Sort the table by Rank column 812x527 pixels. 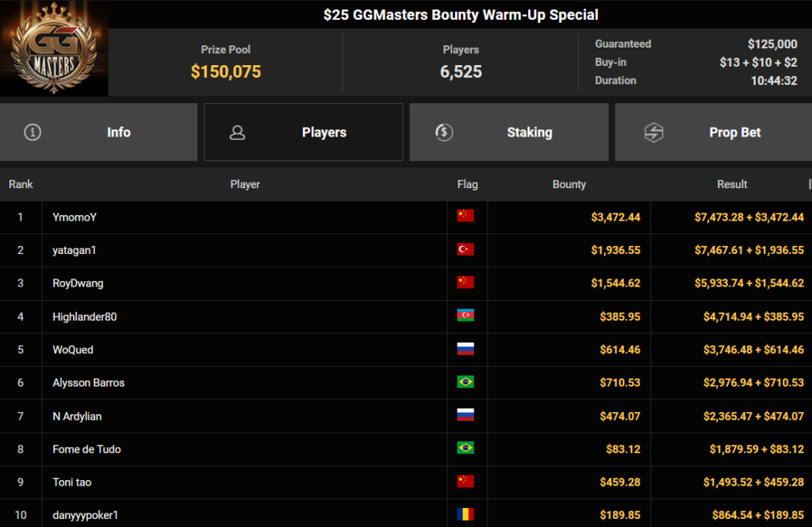[x=21, y=184]
